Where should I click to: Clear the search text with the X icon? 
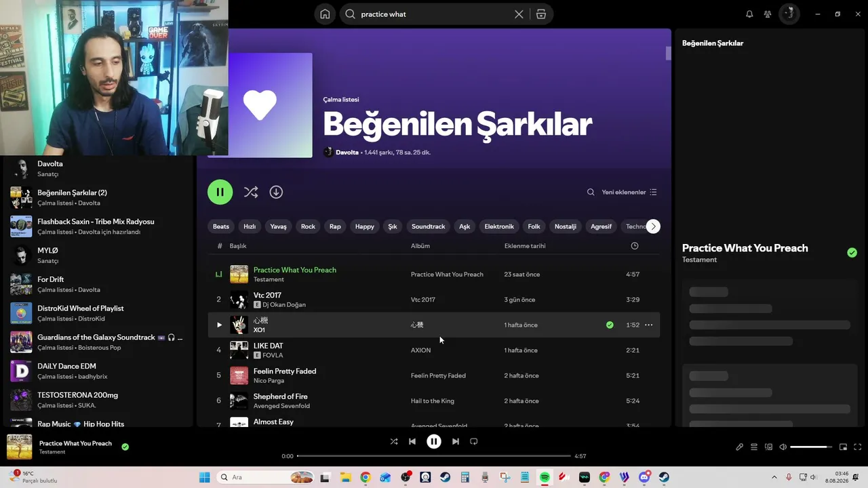[x=519, y=14]
